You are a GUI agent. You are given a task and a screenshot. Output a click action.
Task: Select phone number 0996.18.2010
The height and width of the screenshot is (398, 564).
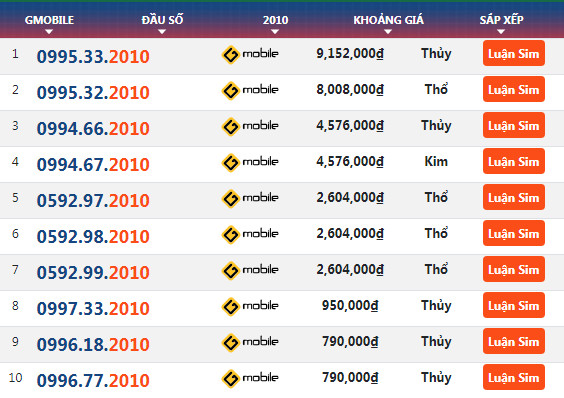[93, 344]
